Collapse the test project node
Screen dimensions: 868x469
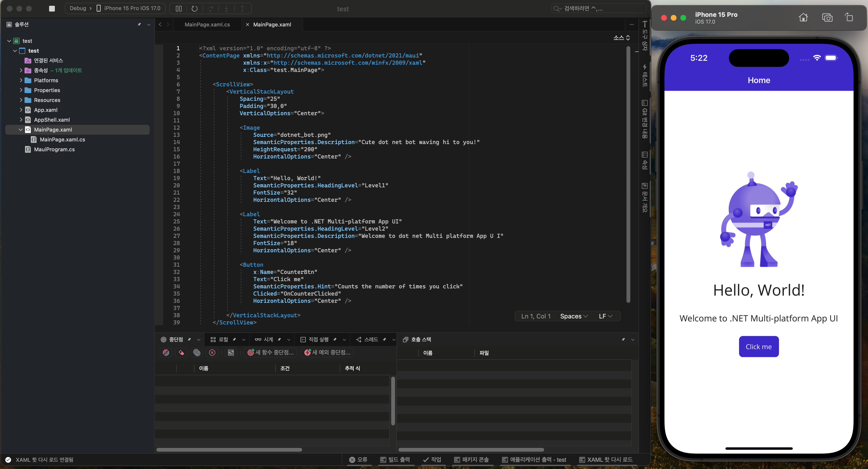click(15, 51)
